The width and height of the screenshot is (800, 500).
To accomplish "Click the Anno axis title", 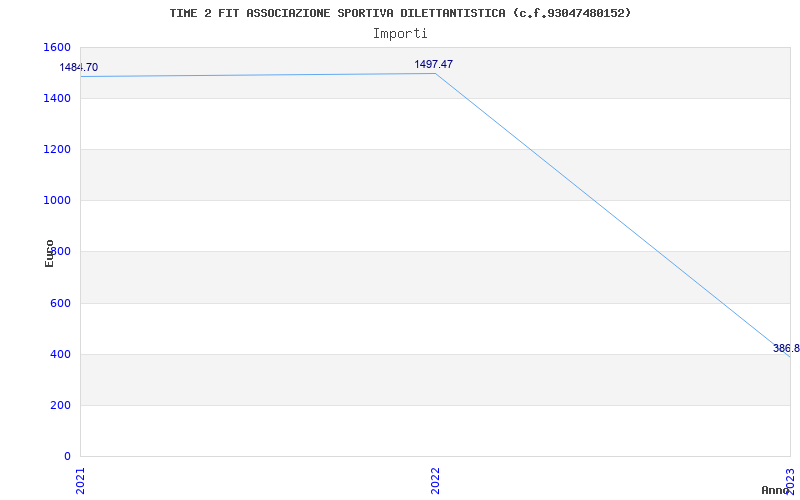I will [775, 490].
